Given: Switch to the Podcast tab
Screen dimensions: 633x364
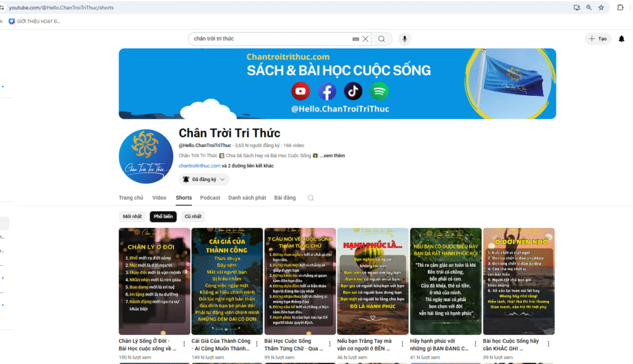Looking at the screenshot, I should coord(210,198).
